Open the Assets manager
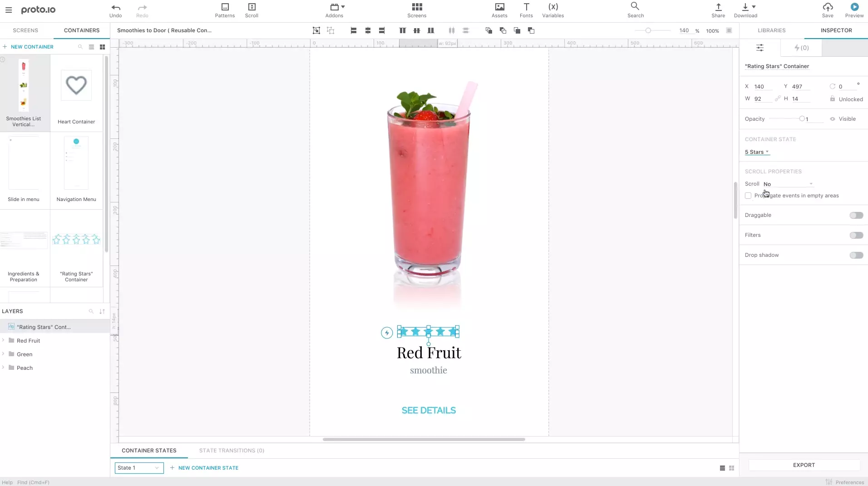 pyautogui.click(x=499, y=10)
